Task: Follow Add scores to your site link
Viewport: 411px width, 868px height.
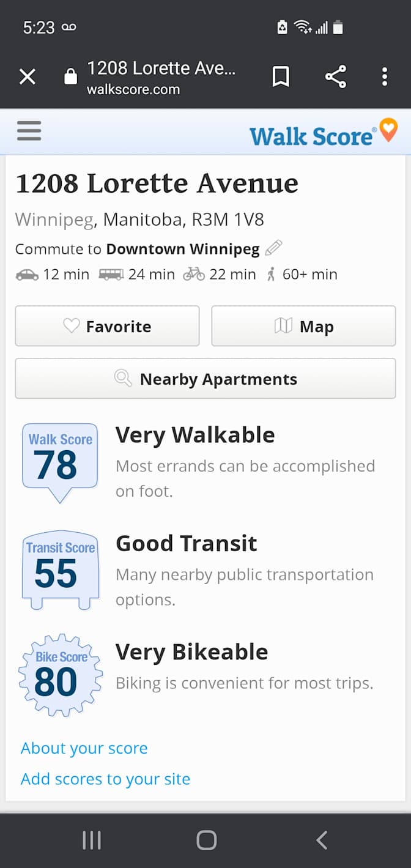Action: (x=105, y=779)
